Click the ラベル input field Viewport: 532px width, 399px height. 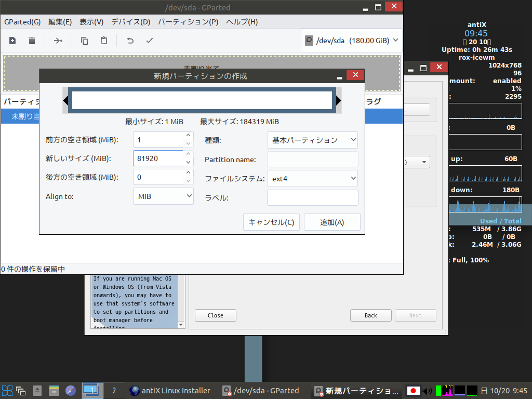[312, 197]
